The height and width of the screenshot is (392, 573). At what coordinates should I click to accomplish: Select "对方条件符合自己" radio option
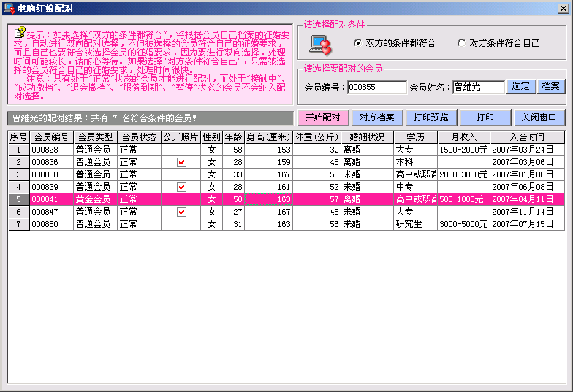click(x=461, y=43)
